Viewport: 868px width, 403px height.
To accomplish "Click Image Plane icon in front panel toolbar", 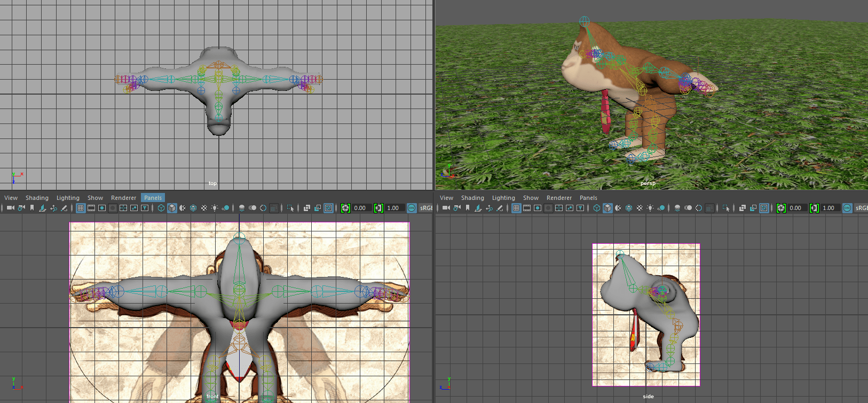I will (x=43, y=208).
